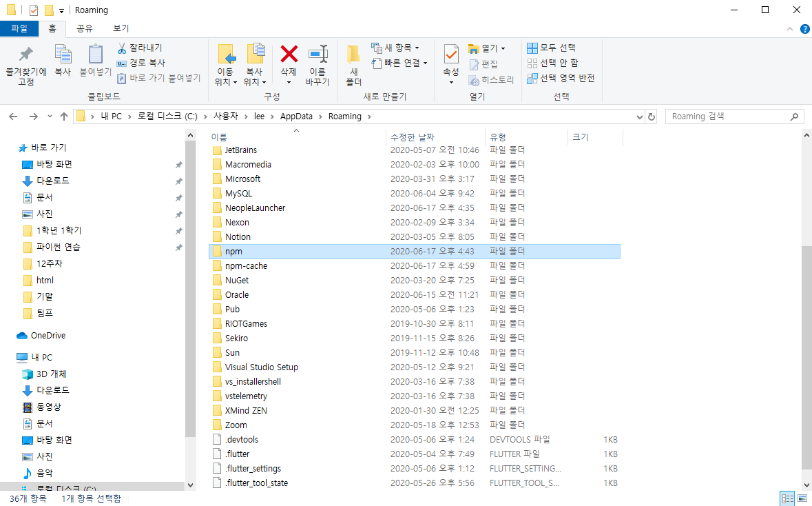Collapse the ribbon with chevron

pyautogui.click(x=790, y=29)
